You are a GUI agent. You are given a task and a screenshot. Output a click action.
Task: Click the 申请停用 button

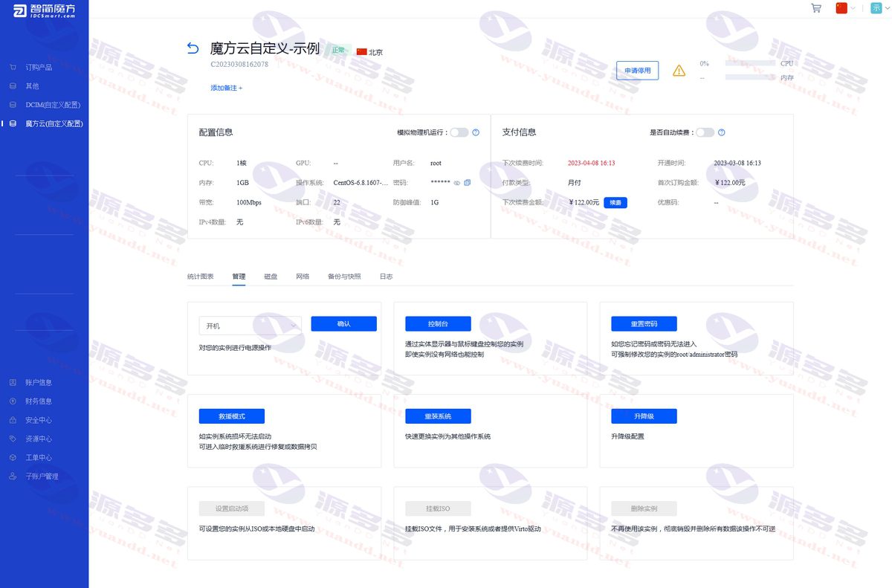pos(637,71)
